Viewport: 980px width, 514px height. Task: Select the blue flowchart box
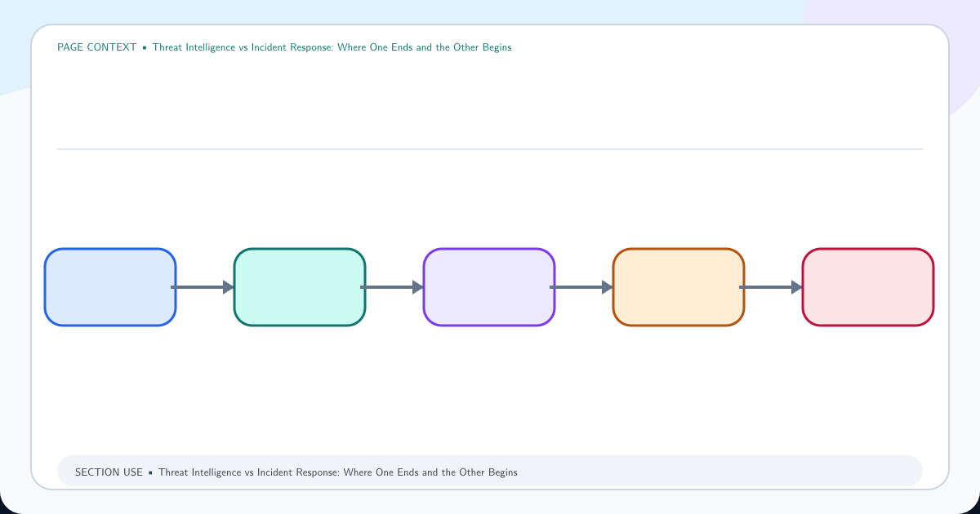tap(110, 287)
